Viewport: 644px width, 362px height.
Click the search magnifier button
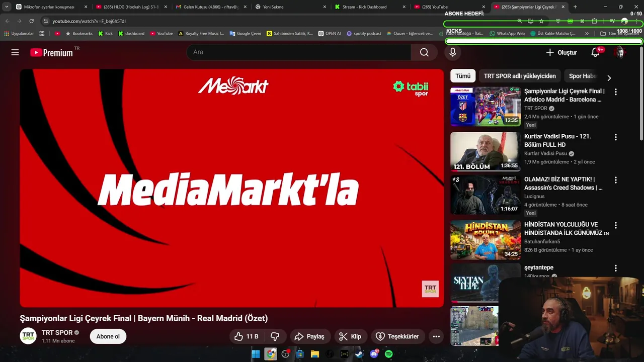[424, 52]
